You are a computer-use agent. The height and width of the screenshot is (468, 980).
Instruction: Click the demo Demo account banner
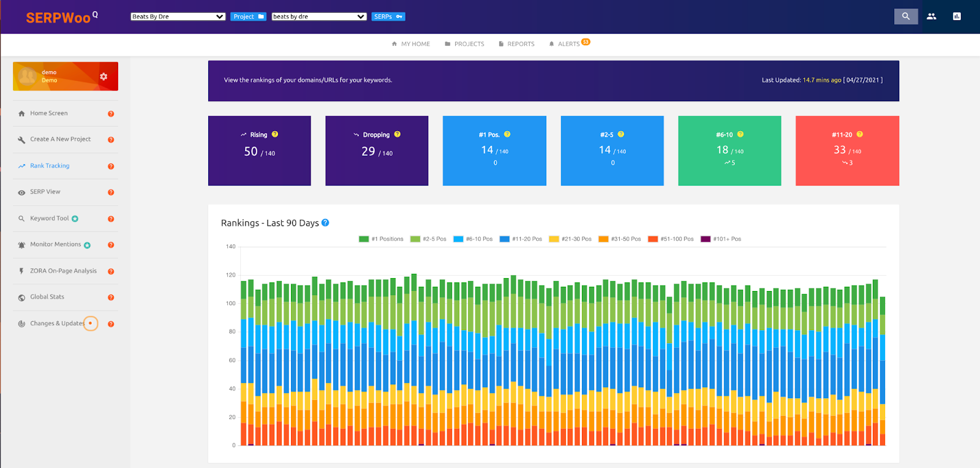click(x=66, y=77)
